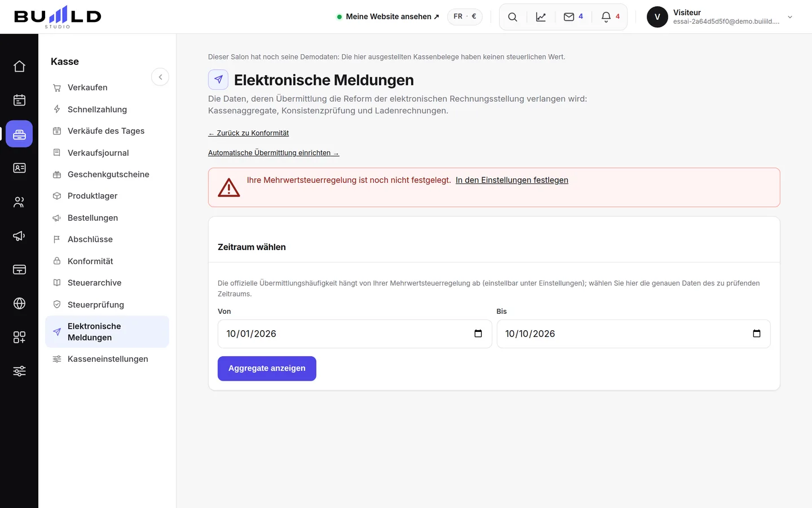Click the Bis date field
Screen dimensions: 812x508
coord(633,334)
